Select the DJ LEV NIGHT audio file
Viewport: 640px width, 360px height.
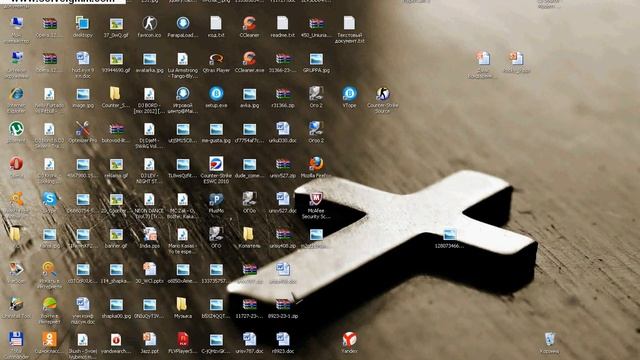pos(149,164)
